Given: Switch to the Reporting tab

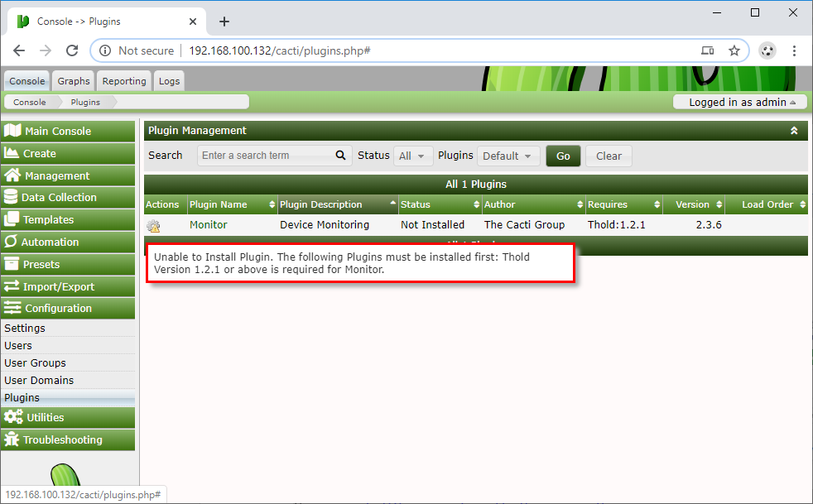Looking at the screenshot, I should [124, 81].
